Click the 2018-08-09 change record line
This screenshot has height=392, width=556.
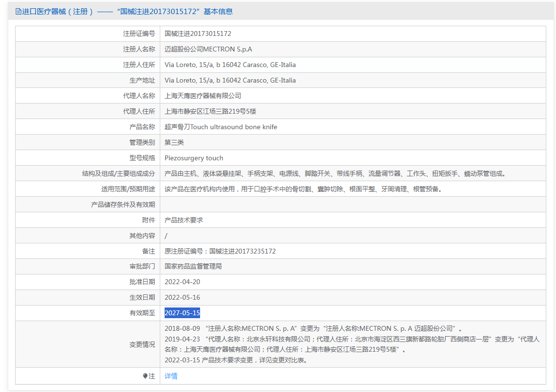[313, 328]
